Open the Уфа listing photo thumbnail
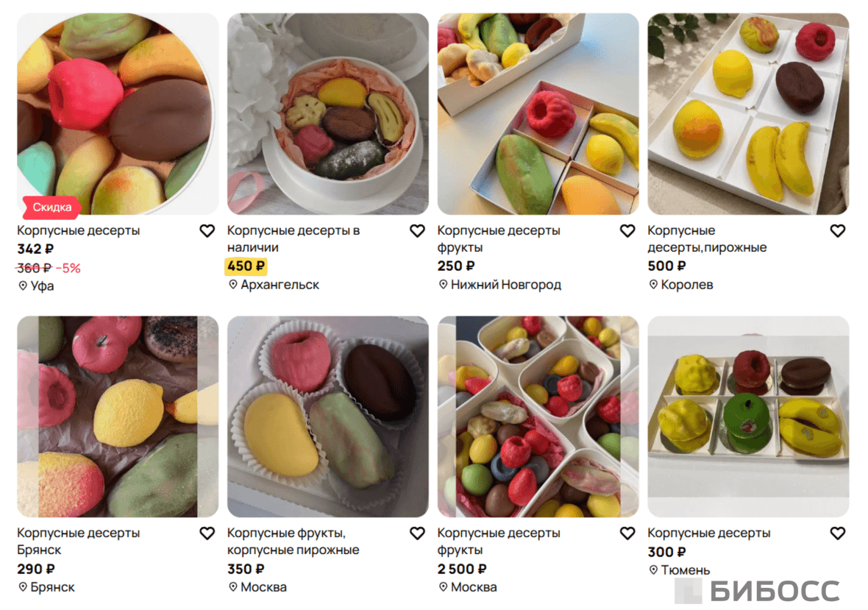 tap(118, 114)
